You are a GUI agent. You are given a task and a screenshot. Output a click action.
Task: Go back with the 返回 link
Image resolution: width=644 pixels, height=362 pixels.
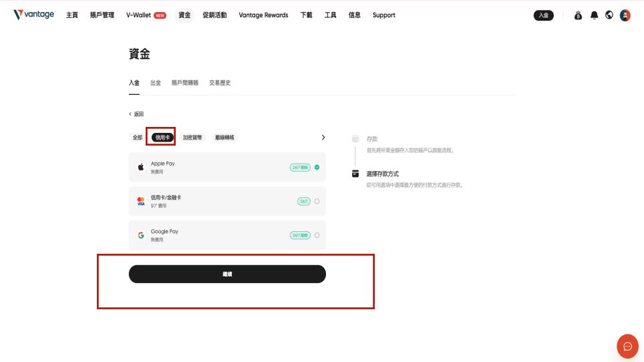(136, 114)
